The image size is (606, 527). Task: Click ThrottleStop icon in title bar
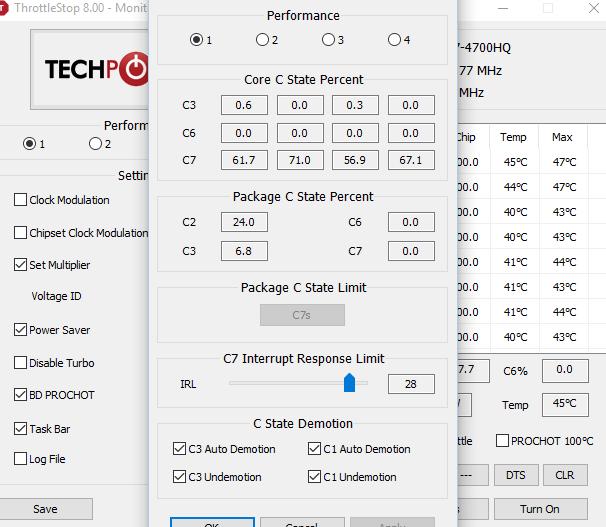point(3,8)
